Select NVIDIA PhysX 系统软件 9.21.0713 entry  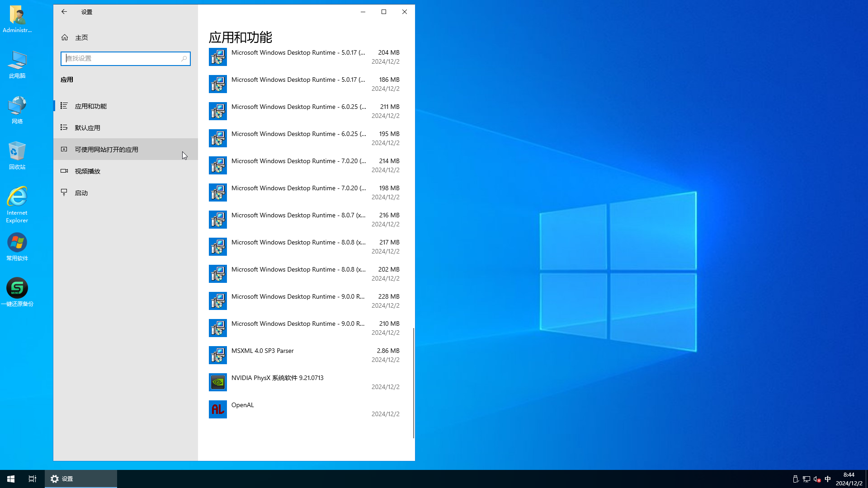[304, 382]
